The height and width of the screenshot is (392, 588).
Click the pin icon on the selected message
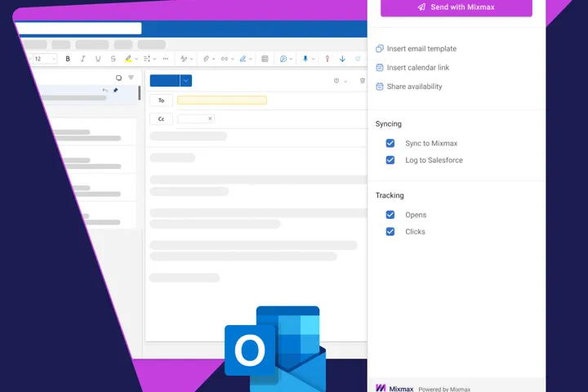coord(115,91)
